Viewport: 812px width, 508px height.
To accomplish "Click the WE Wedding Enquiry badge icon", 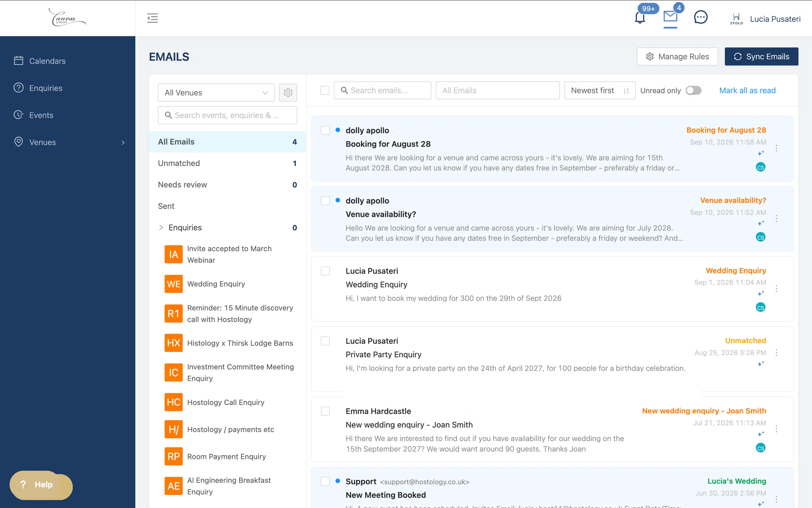I will point(173,284).
